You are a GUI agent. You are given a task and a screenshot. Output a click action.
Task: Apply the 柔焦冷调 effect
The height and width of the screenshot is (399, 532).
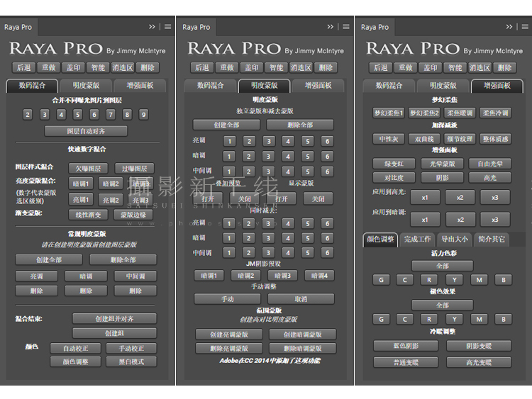495,113
